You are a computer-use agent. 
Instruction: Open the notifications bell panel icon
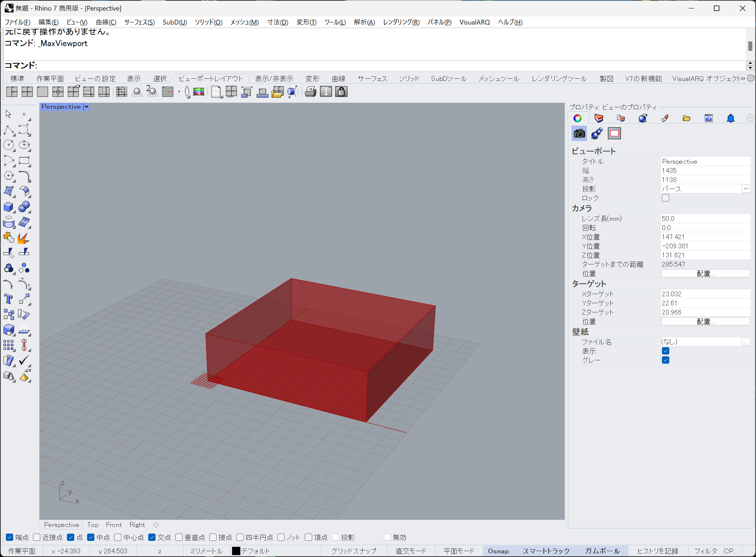[x=730, y=118]
